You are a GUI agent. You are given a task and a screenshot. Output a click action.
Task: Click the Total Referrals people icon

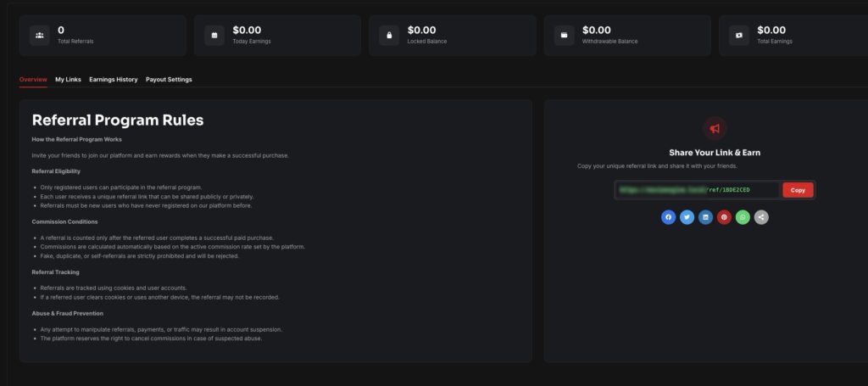point(40,36)
